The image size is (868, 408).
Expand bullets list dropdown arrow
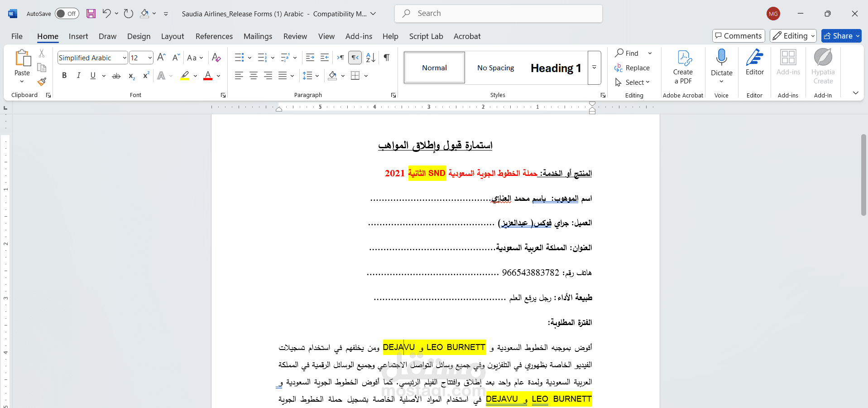click(249, 58)
